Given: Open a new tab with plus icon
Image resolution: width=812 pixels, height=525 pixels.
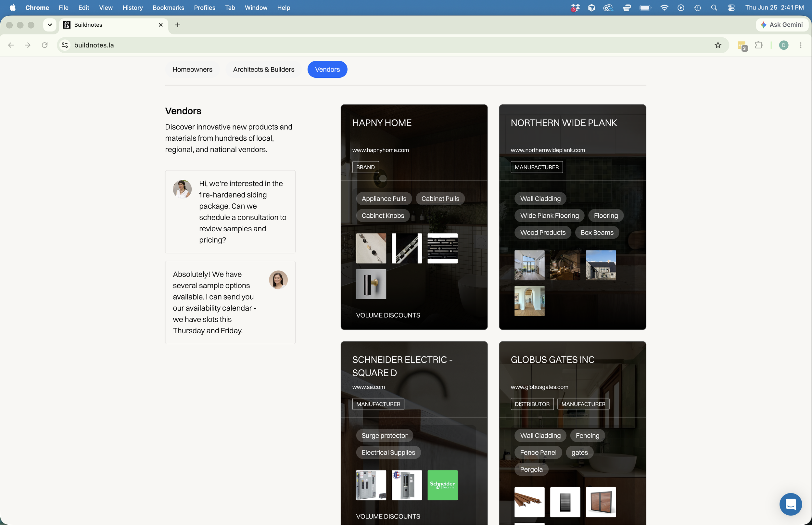Looking at the screenshot, I should [178, 25].
